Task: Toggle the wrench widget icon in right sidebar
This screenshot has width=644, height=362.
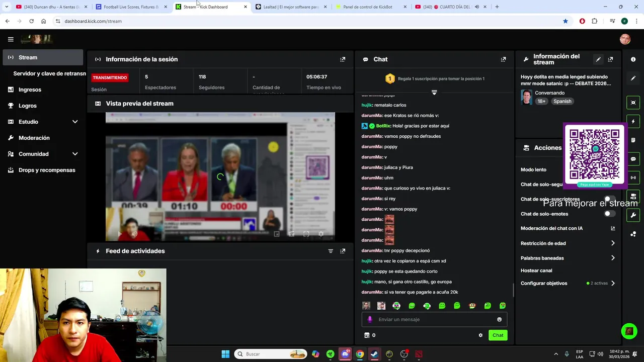Action: click(633, 215)
